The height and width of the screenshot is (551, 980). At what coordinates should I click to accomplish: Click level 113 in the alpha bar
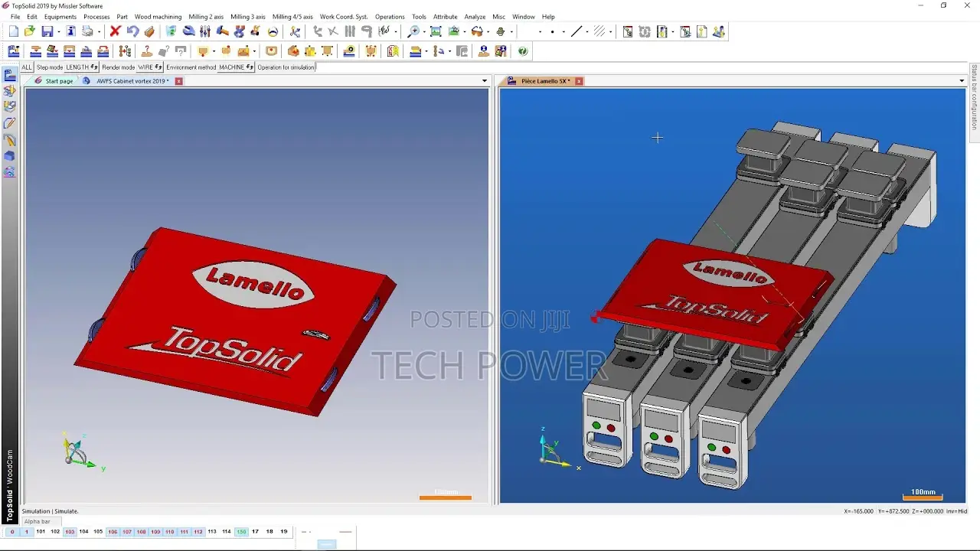(212, 532)
